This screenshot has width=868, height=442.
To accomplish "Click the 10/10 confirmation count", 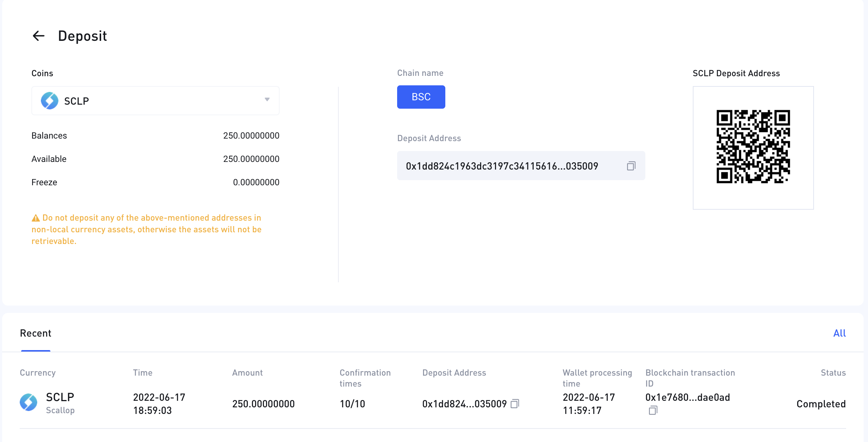I will pos(352,404).
